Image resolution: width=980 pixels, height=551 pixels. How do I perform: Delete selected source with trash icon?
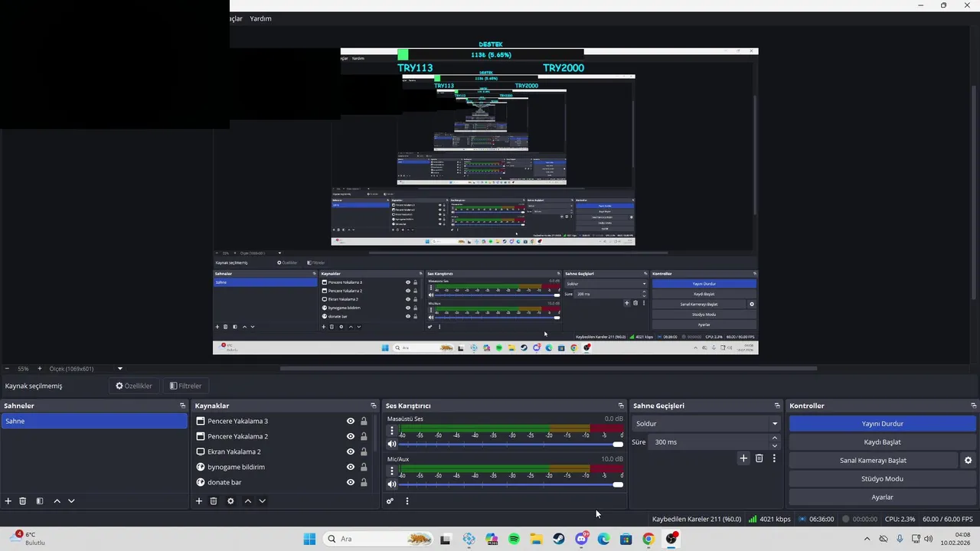[x=214, y=501]
